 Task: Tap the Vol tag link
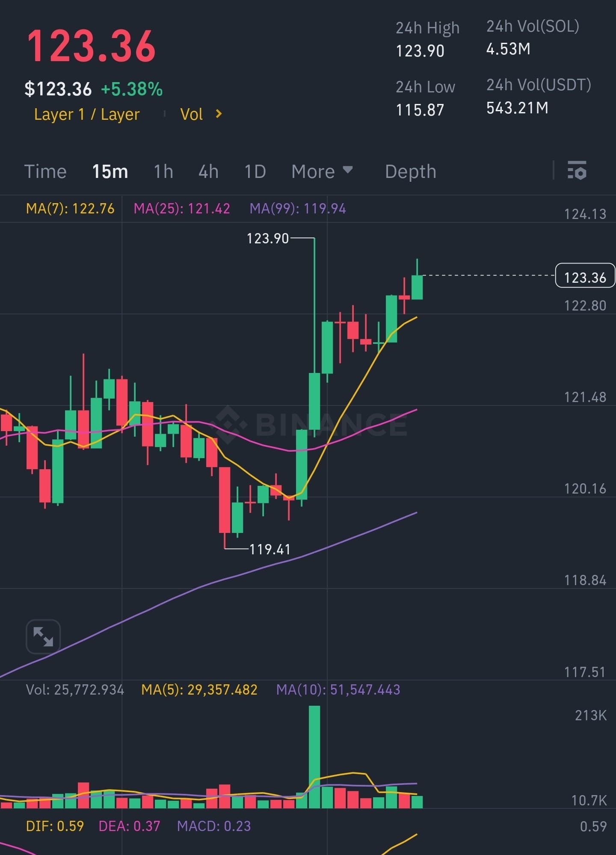(191, 114)
